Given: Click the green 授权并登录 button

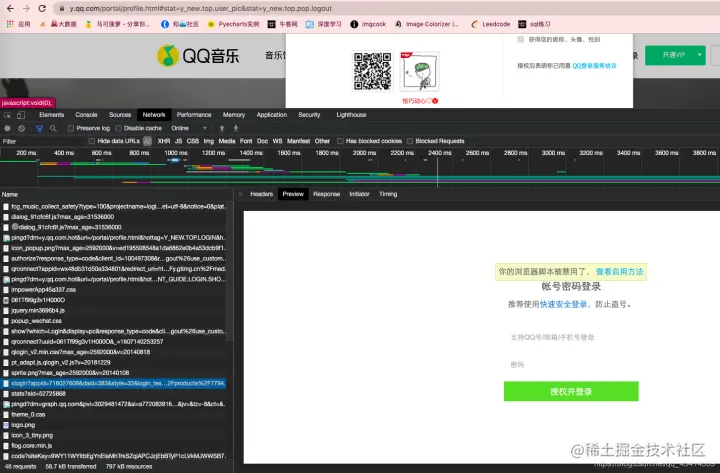Looking at the screenshot, I should tap(571, 391).
